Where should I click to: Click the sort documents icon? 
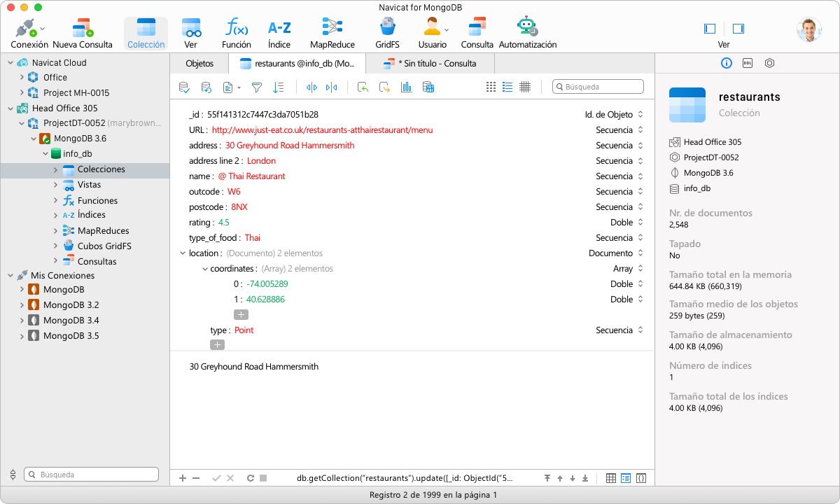tap(279, 87)
